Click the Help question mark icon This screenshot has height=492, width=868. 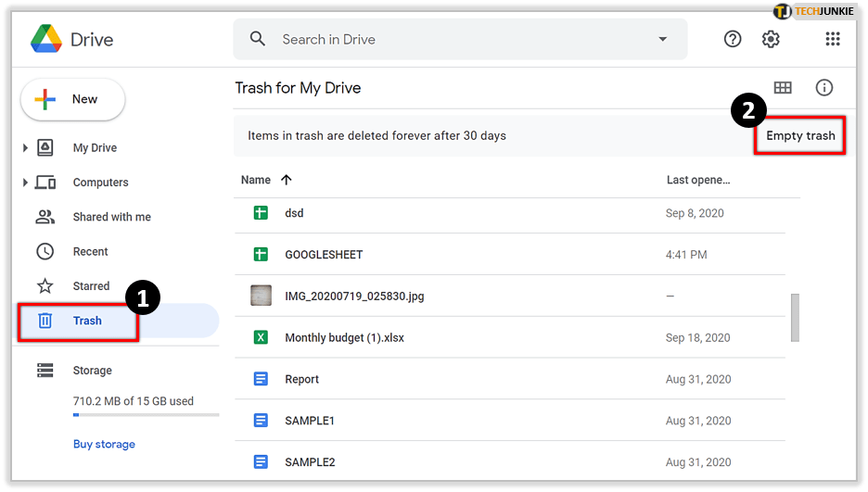(x=733, y=39)
